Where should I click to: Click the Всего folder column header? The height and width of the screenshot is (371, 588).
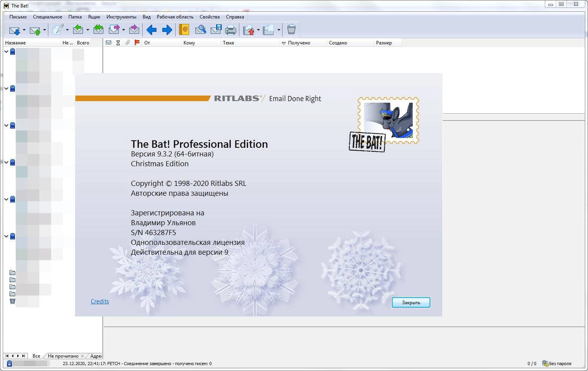click(83, 43)
